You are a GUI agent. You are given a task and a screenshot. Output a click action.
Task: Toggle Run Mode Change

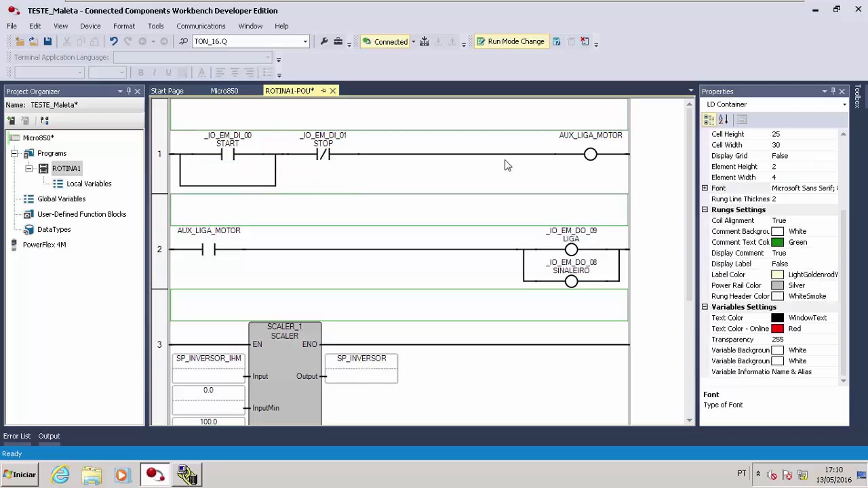[x=511, y=41]
